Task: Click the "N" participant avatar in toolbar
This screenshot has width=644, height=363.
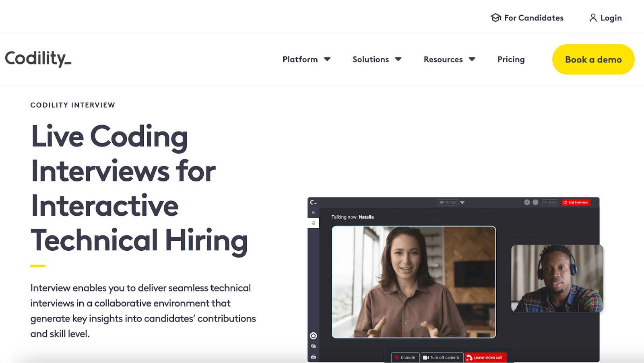Action: click(527, 202)
